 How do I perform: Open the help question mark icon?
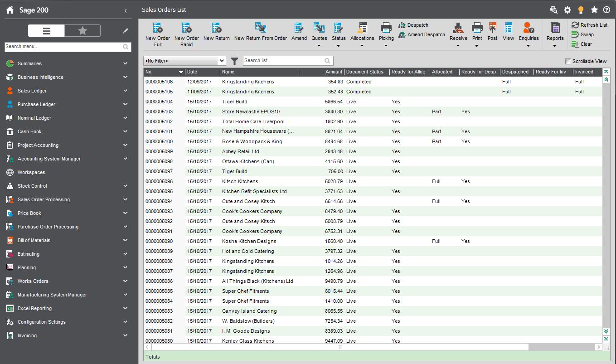click(606, 10)
